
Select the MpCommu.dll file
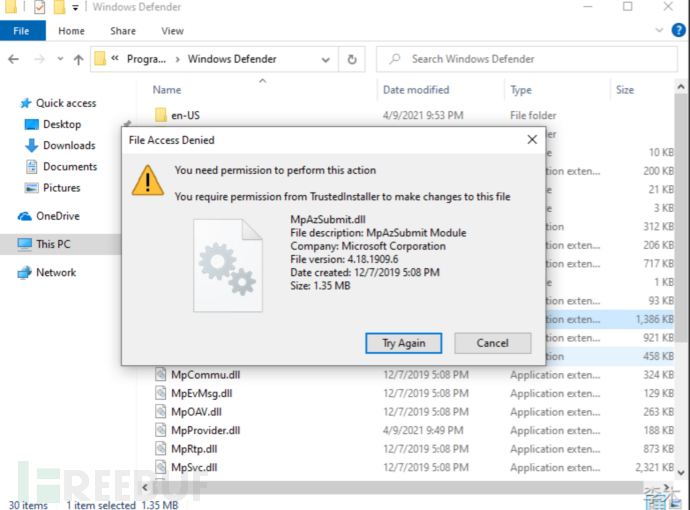click(x=206, y=375)
